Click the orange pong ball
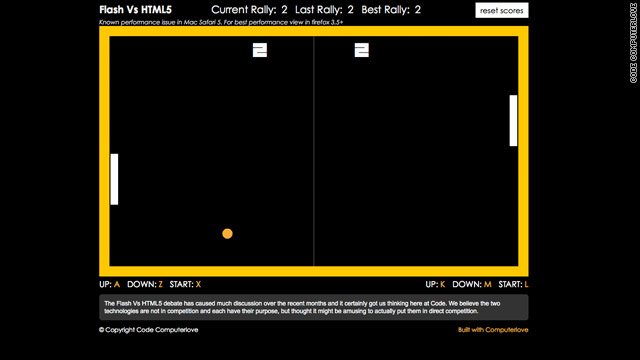 (227, 233)
